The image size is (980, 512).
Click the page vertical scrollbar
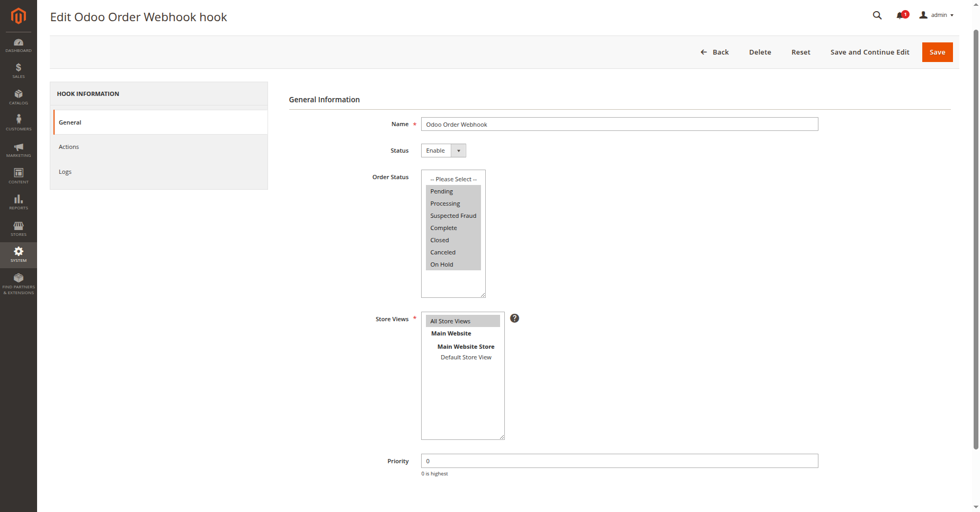[976, 239]
